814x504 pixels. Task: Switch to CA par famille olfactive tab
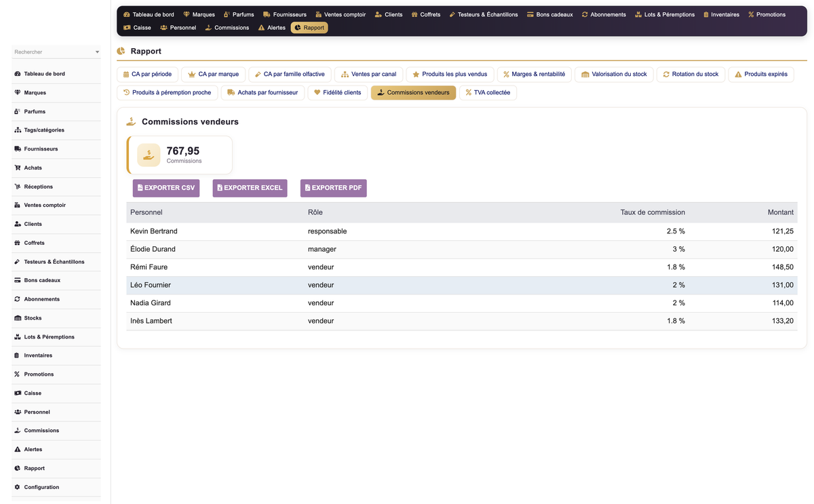tap(290, 74)
